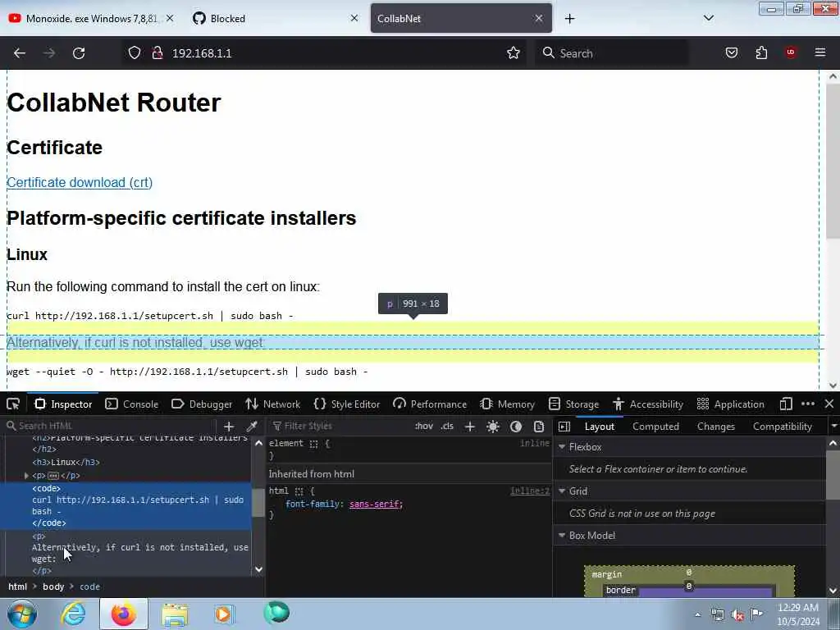Select the Compatibility sidebar tab
This screenshot has height=630, width=840.
[x=782, y=427]
